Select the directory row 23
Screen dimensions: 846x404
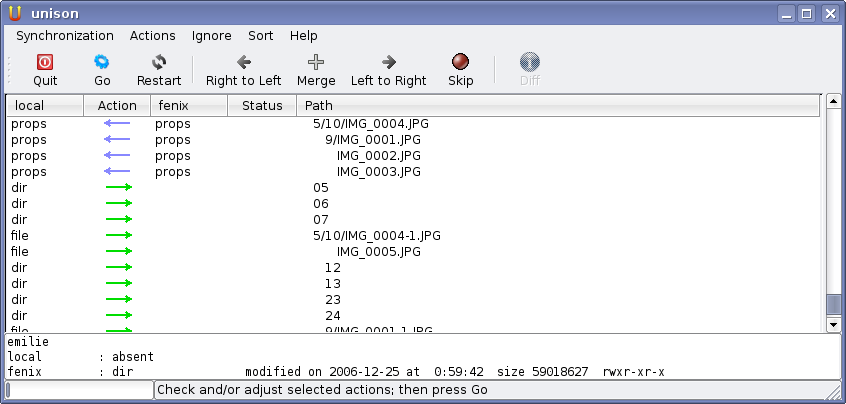[413, 299]
